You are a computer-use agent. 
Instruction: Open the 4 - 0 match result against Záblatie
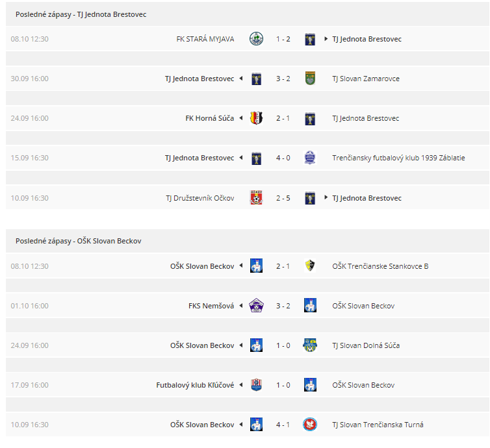tap(283, 158)
